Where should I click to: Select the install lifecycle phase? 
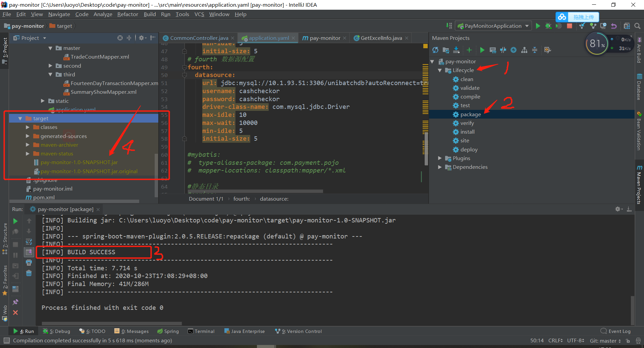pos(467,132)
